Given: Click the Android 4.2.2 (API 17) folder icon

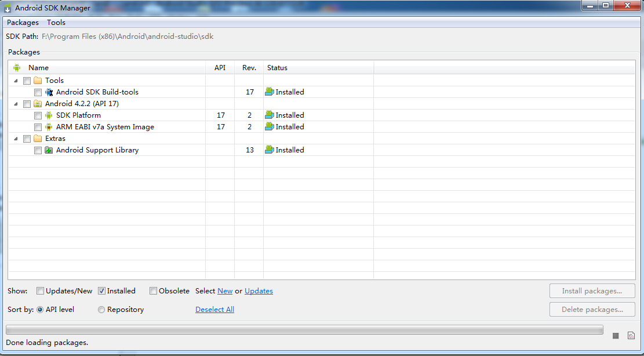Looking at the screenshot, I should click(x=38, y=104).
